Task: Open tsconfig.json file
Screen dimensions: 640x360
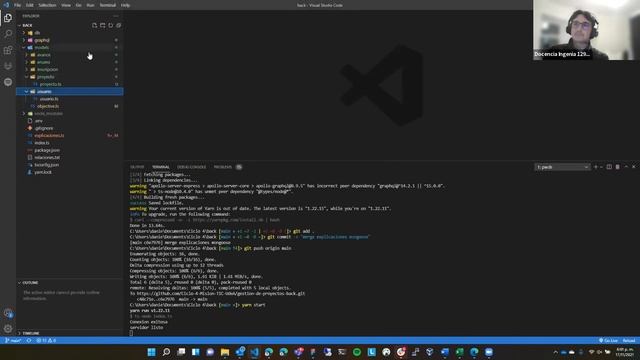Action: [x=69, y=165]
